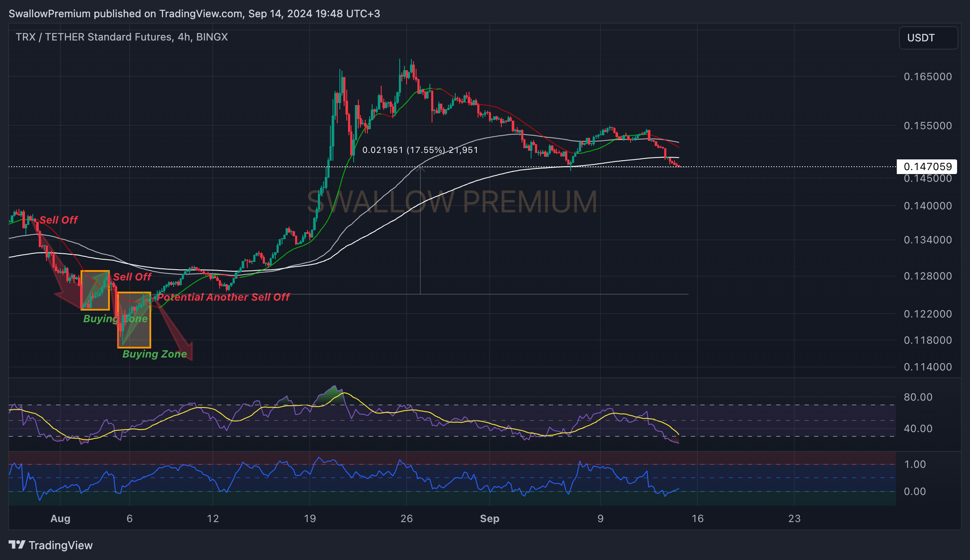The height and width of the screenshot is (560, 970).
Task: Click the Sep date label on time axis
Action: pyautogui.click(x=490, y=519)
